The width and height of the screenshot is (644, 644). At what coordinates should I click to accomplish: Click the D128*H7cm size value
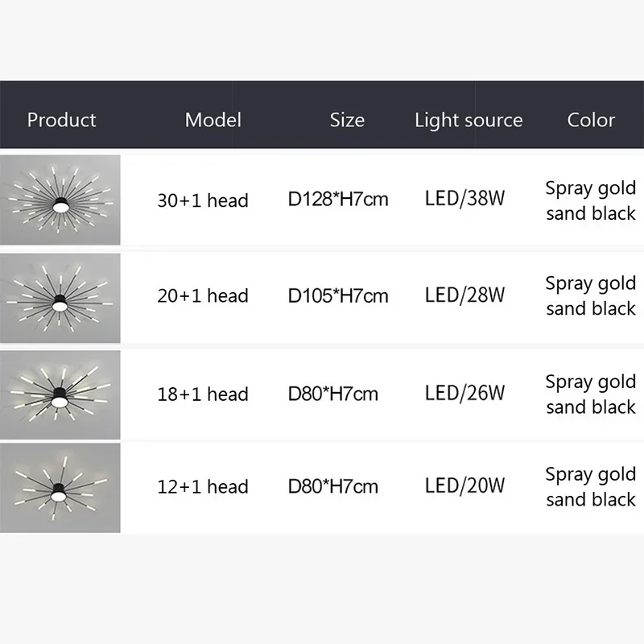click(x=338, y=199)
